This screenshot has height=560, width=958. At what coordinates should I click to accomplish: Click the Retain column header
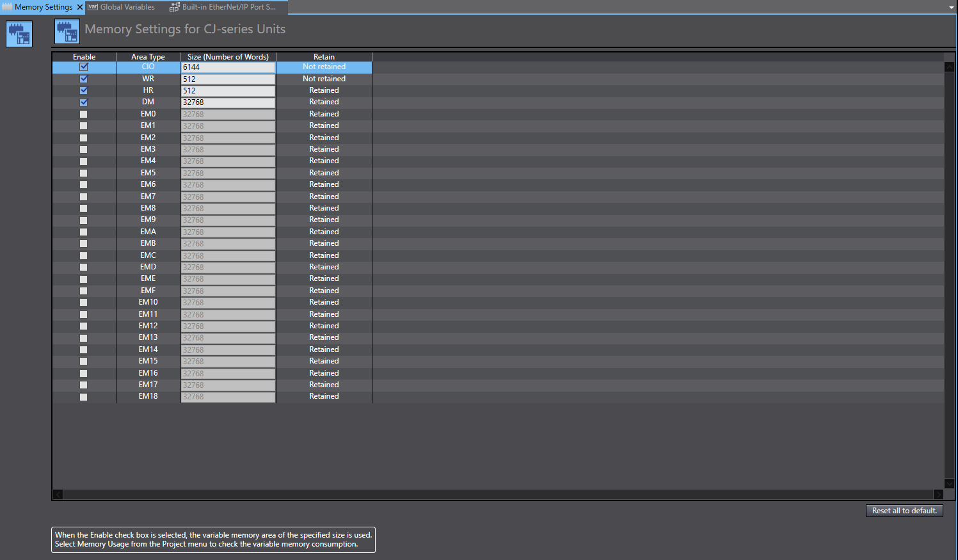(324, 57)
